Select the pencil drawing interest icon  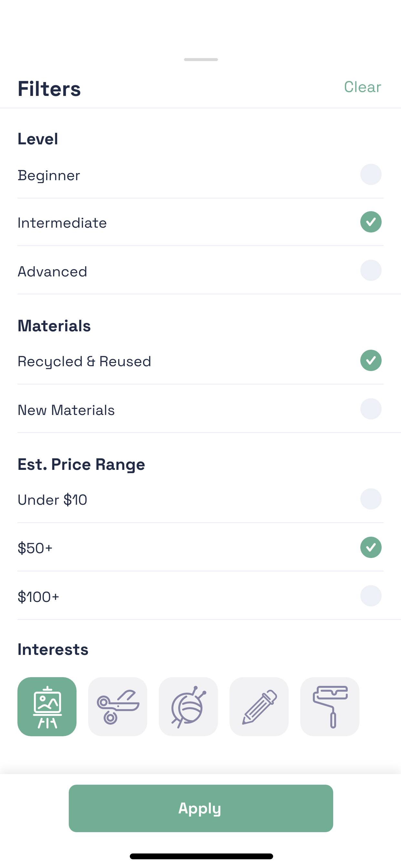click(259, 706)
